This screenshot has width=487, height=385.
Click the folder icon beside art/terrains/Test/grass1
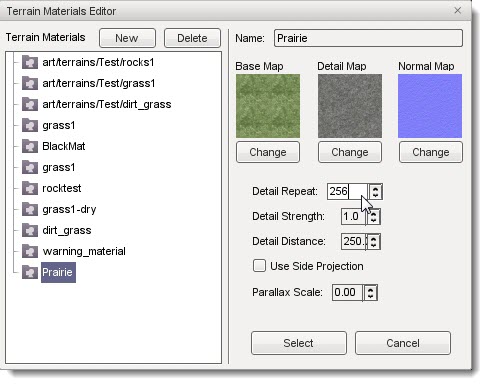tap(30, 83)
